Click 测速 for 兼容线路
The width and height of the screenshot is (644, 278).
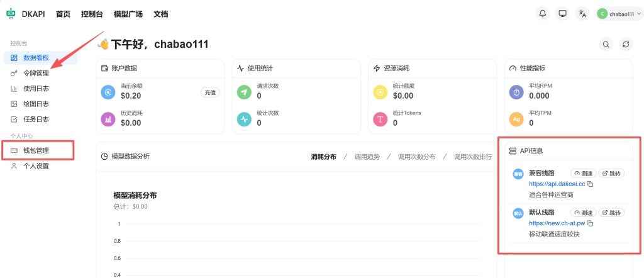pos(583,174)
